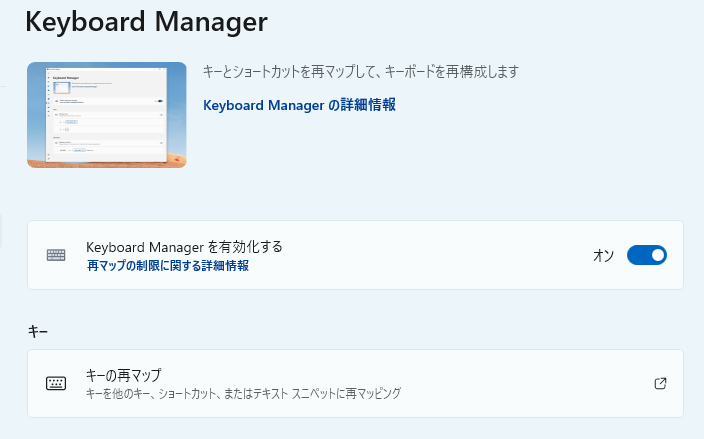Click the sand dune area in the preview image

point(176,158)
